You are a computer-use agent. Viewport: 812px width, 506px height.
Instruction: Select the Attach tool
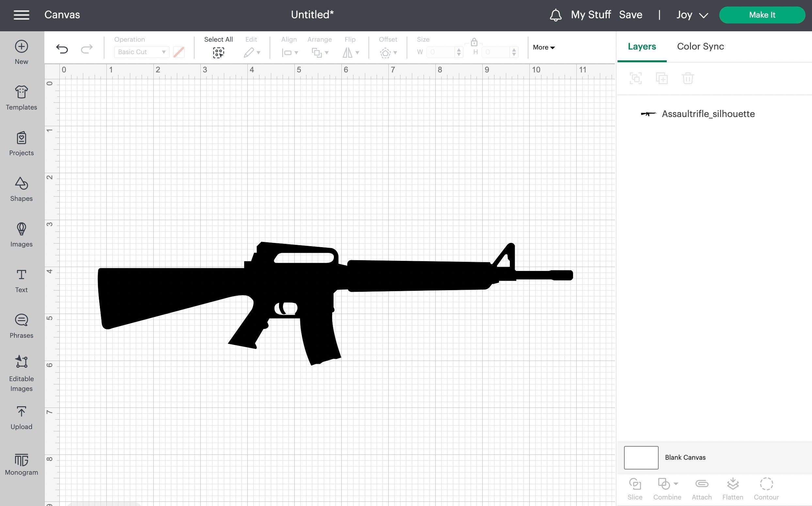click(x=702, y=488)
